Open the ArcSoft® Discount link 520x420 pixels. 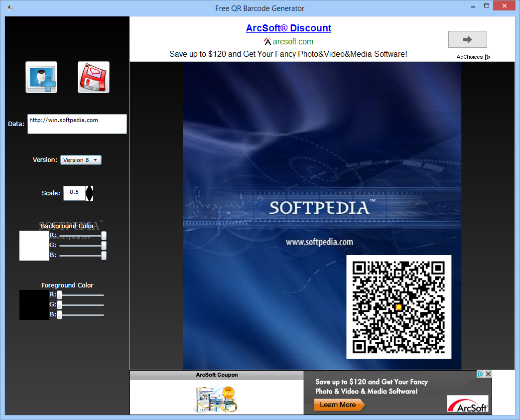click(288, 28)
